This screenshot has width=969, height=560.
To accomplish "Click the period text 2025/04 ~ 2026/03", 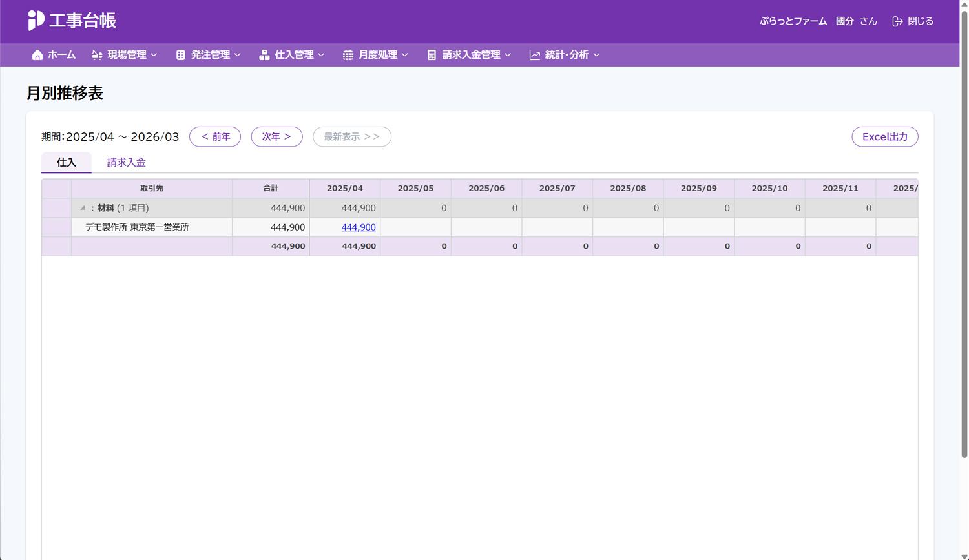I will (x=123, y=137).
